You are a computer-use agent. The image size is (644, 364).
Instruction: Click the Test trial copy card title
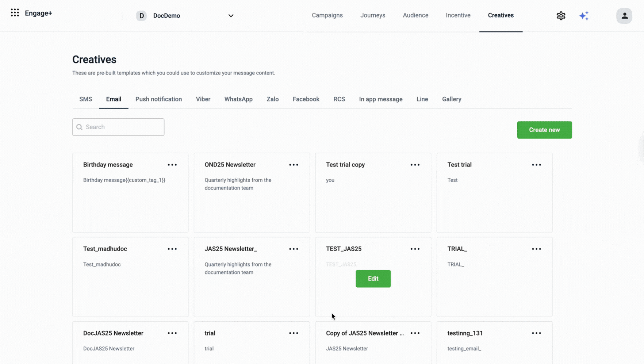345,165
